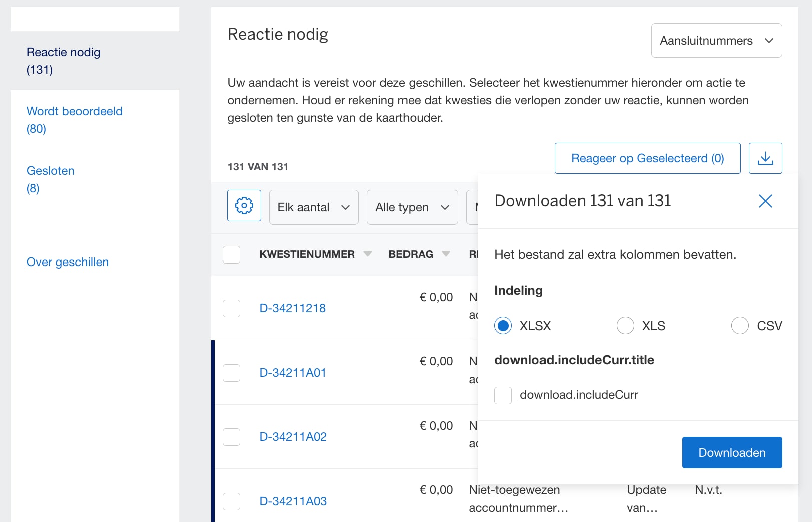This screenshot has width=812, height=522.
Task: Choose the XLS format option
Action: tap(625, 325)
